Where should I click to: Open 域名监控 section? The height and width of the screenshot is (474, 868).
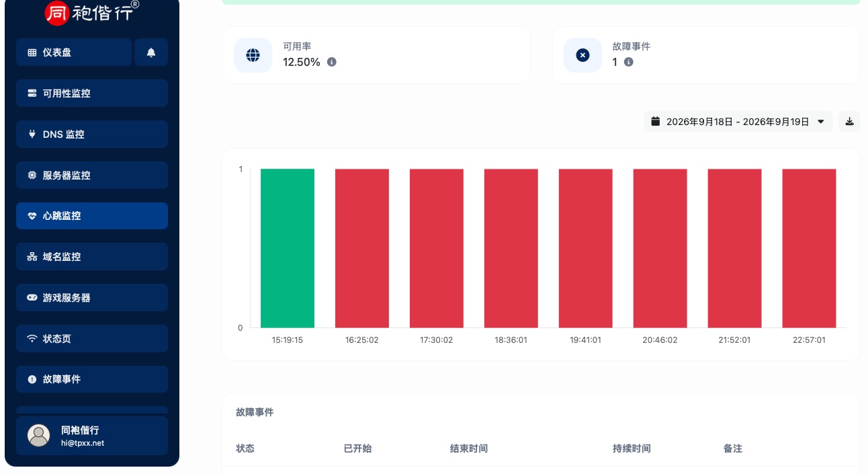[92, 257]
